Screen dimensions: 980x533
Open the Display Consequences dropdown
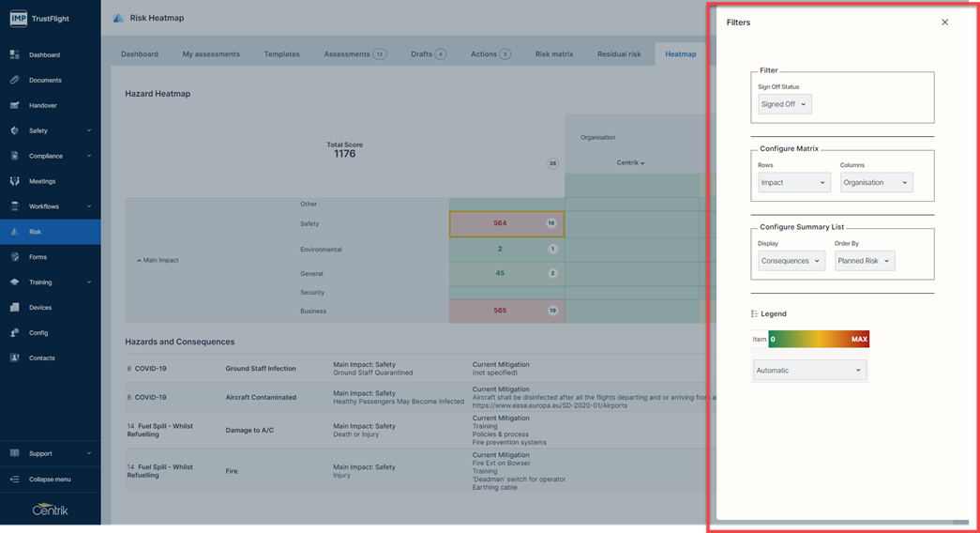click(792, 261)
